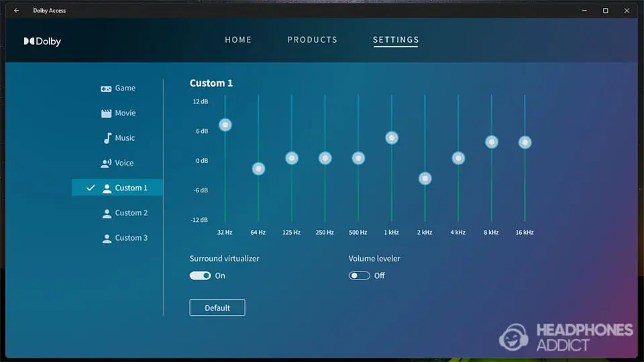Click the '12 dB' scale label
644x362 pixels.
click(201, 101)
